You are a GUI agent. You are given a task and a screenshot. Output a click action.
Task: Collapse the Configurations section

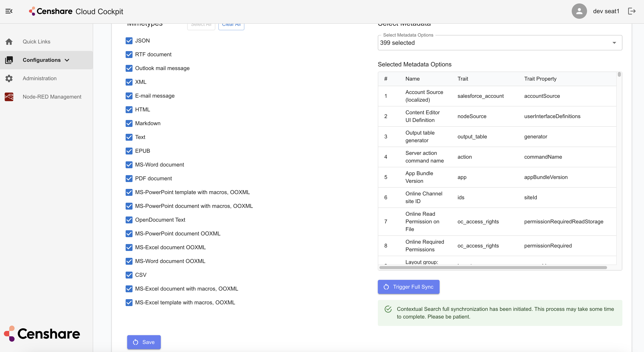pyautogui.click(x=67, y=60)
